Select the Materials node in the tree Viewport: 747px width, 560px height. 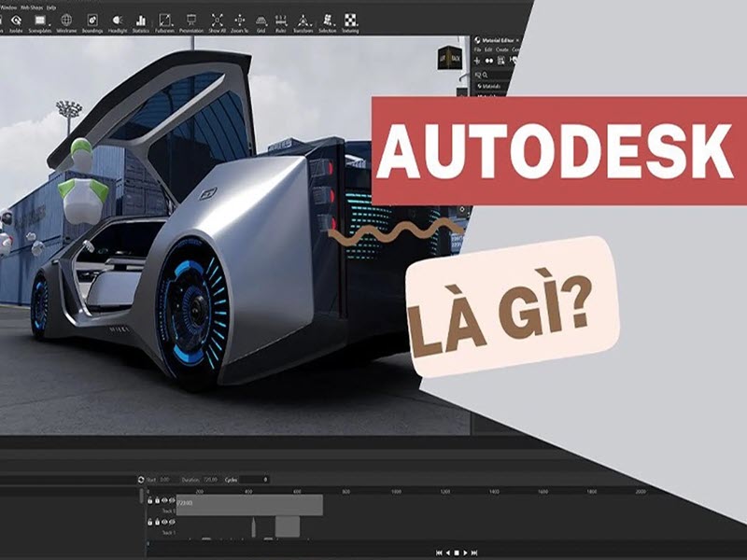click(489, 86)
